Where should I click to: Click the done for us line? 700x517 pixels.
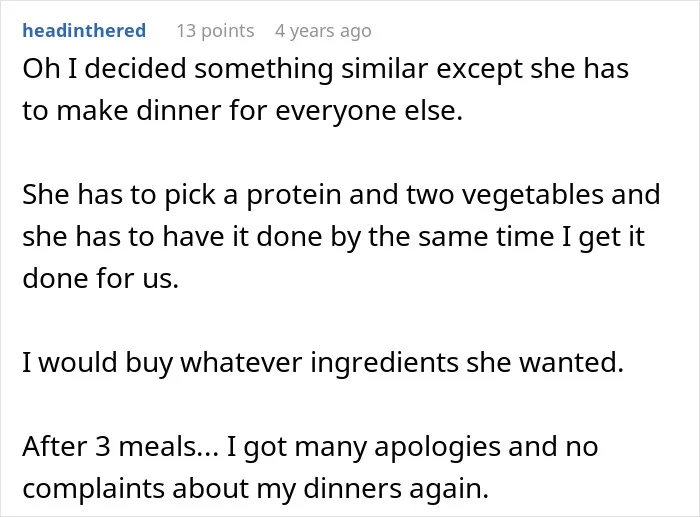(x=100, y=278)
